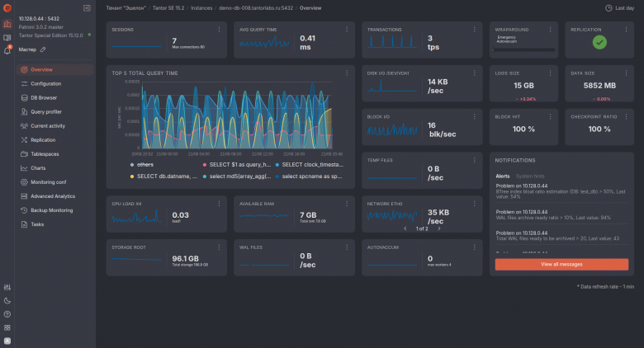
Task: Toggle 'SELECT db.datname' legend series
Action: tap(163, 176)
